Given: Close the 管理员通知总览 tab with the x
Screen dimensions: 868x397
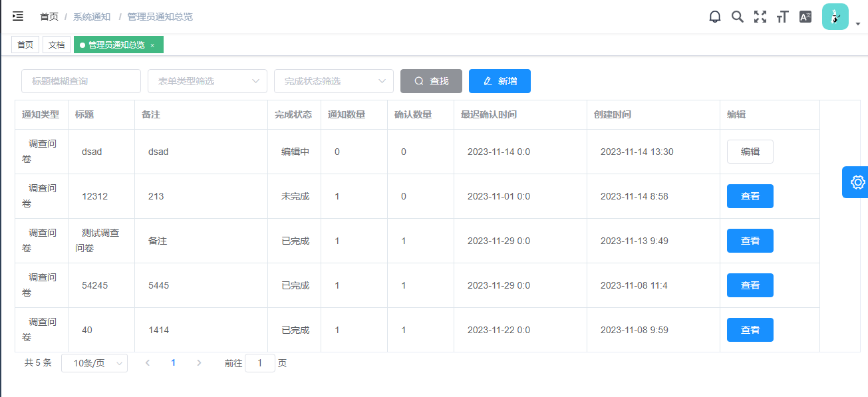Looking at the screenshot, I should tap(152, 45).
